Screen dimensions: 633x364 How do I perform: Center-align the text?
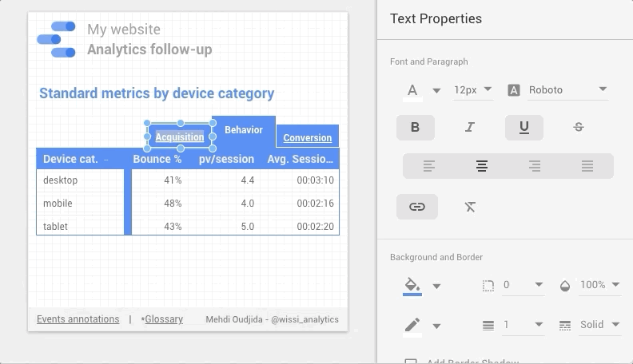coord(482,166)
